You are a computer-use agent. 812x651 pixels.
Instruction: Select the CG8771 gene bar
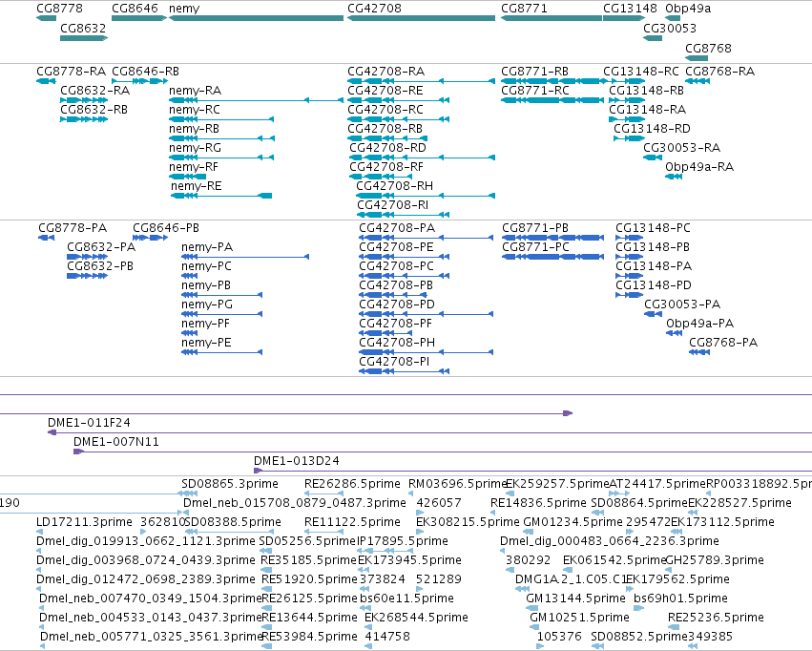coord(552,18)
